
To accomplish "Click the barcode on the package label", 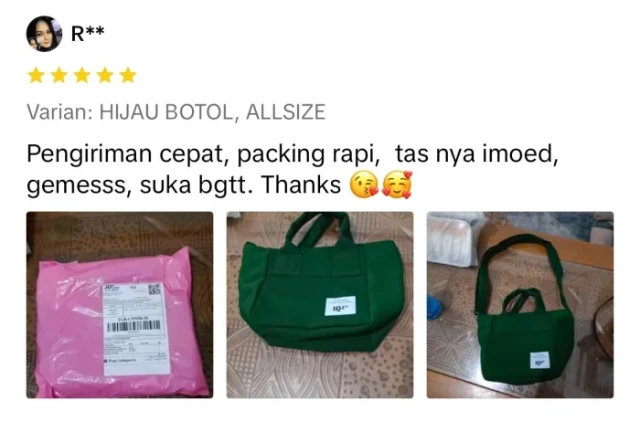I will coord(134,327).
